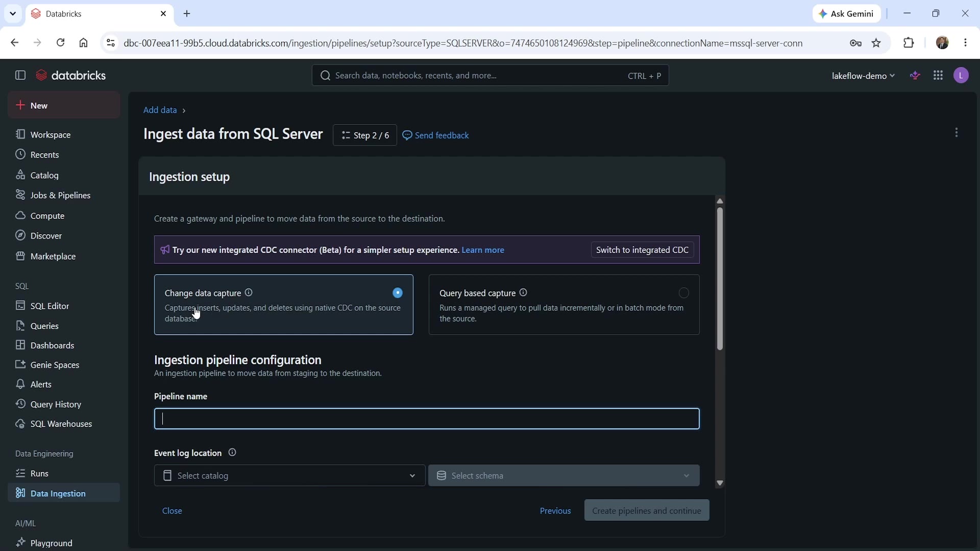Click the New button in sidebar
The width and height of the screenshot is (980, 551).
[64, 105]
